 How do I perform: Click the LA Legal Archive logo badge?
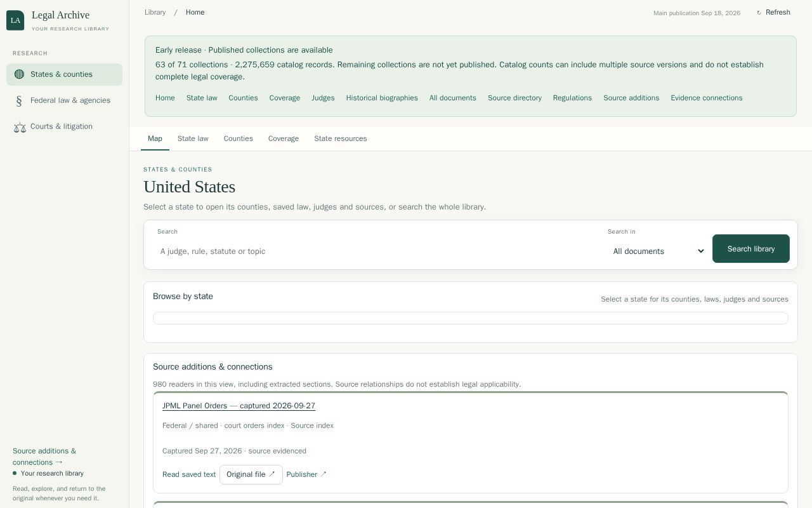(15, 20)
